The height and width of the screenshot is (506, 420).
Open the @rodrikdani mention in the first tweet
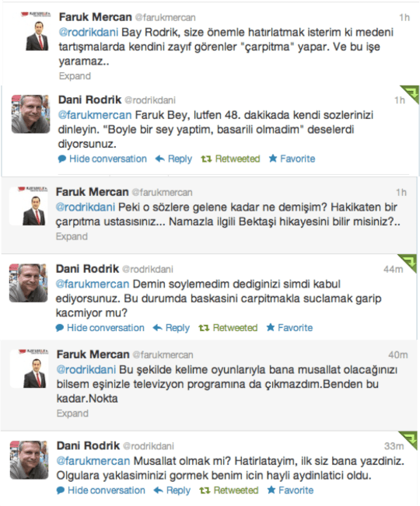click(89, 33)
